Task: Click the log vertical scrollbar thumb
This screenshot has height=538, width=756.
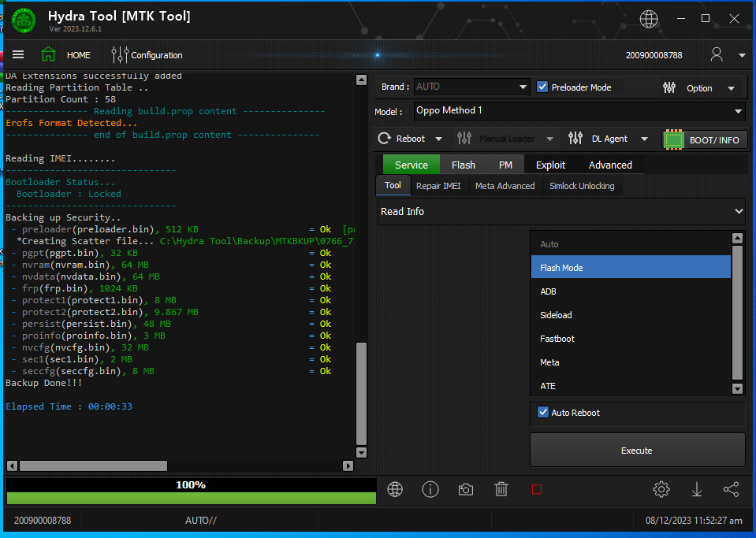Action: tap(361, 394)
